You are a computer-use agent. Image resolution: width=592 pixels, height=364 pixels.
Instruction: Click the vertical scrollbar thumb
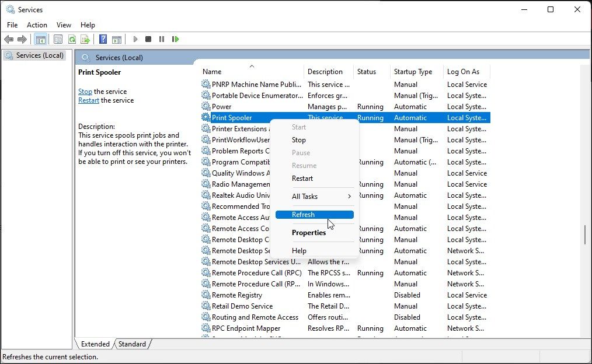pyautogui.click(x=584, y=235)
